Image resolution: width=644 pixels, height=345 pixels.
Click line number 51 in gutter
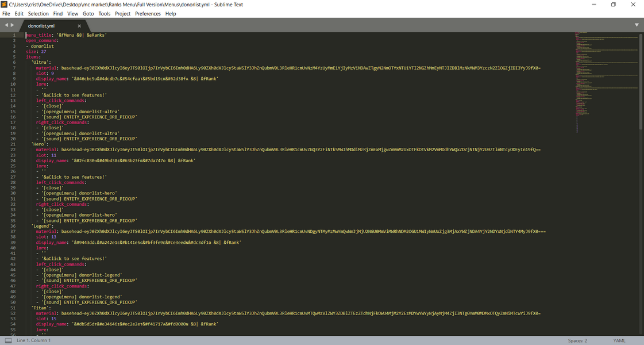click(13, 308)
